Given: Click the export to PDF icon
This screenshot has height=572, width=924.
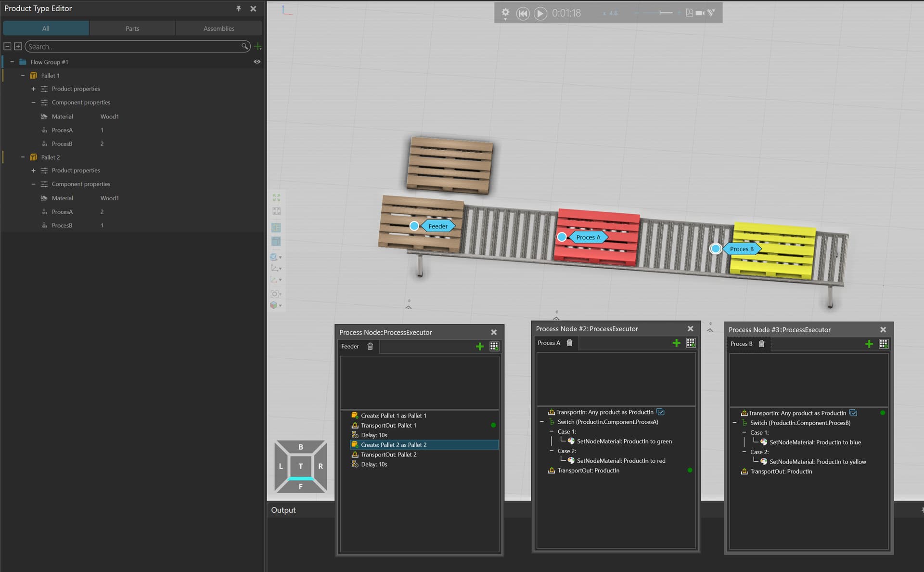Looking at the screenshot, I should click(x=689, y=13).
